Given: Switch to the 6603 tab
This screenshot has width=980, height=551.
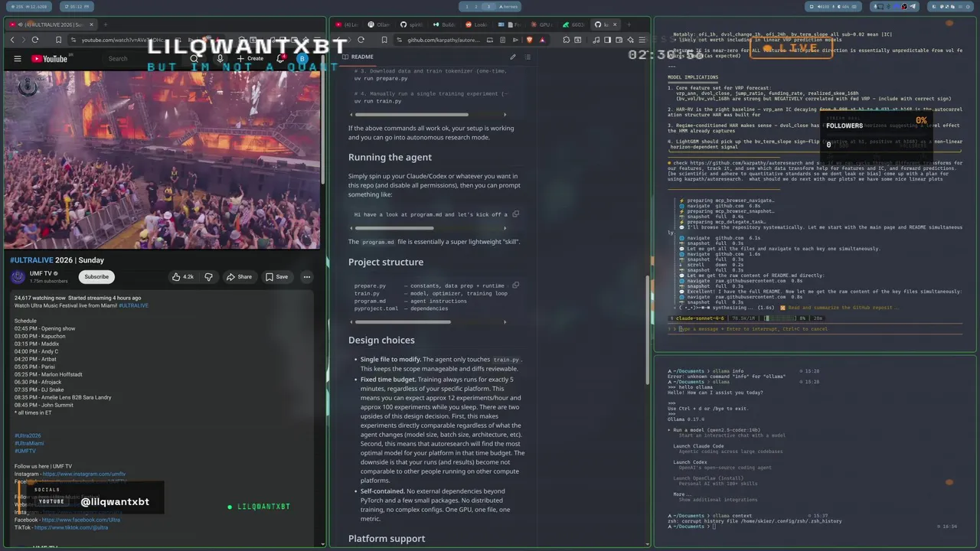Looking at the screenshot, I should coord(574,24).
